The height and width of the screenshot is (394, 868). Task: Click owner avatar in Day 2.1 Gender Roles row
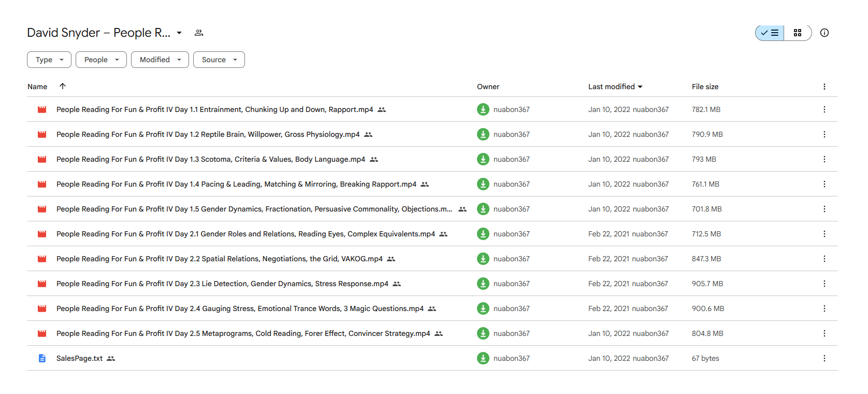(483, 234)
